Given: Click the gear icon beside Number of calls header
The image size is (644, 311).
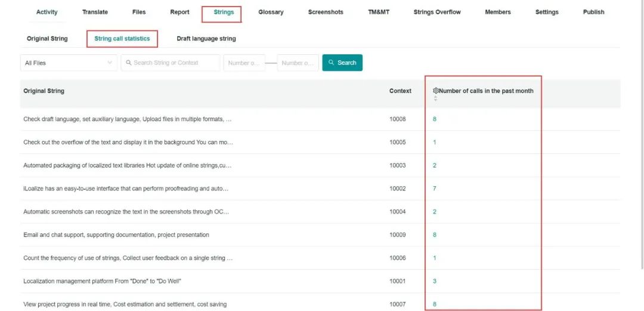Looking at the screenshot, I should [436, 91].
